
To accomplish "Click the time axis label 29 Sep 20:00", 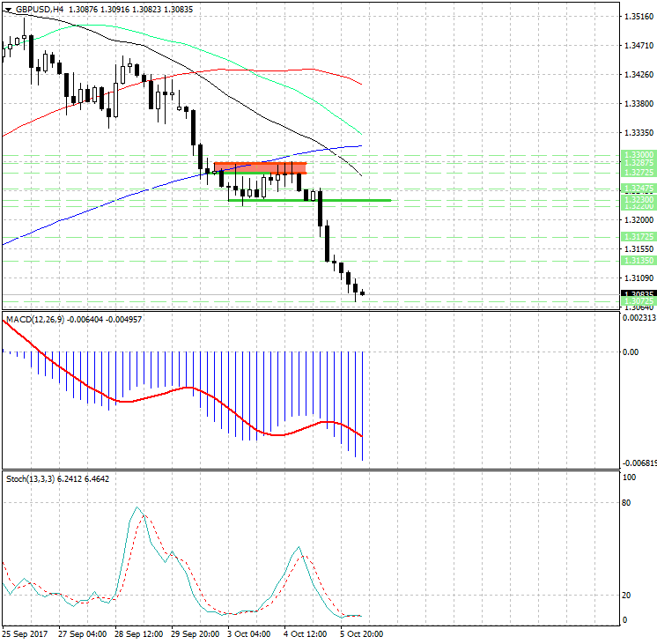I will coord(195,634).
